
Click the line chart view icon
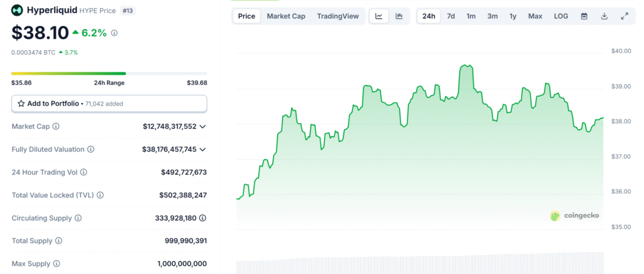[379, 16]
